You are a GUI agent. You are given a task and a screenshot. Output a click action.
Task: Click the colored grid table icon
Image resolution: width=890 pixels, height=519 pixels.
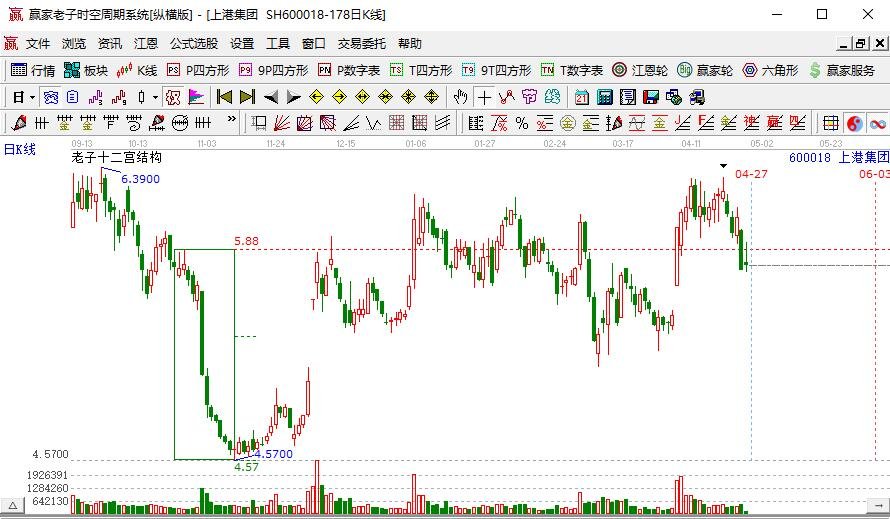coord(831,123)
